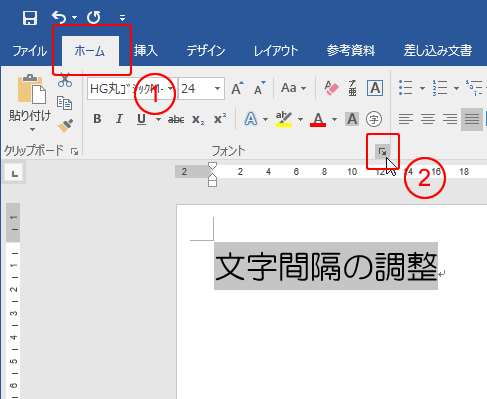Toggle Strikethrough abc formatting
This screenshot has width=487, height=399.
(x=176, y=119)
